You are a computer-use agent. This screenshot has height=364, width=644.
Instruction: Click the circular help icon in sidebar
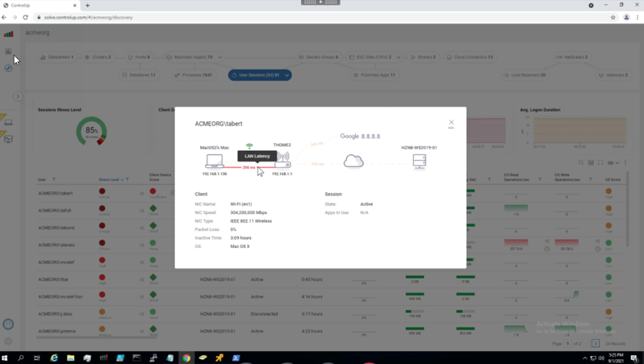8,324
